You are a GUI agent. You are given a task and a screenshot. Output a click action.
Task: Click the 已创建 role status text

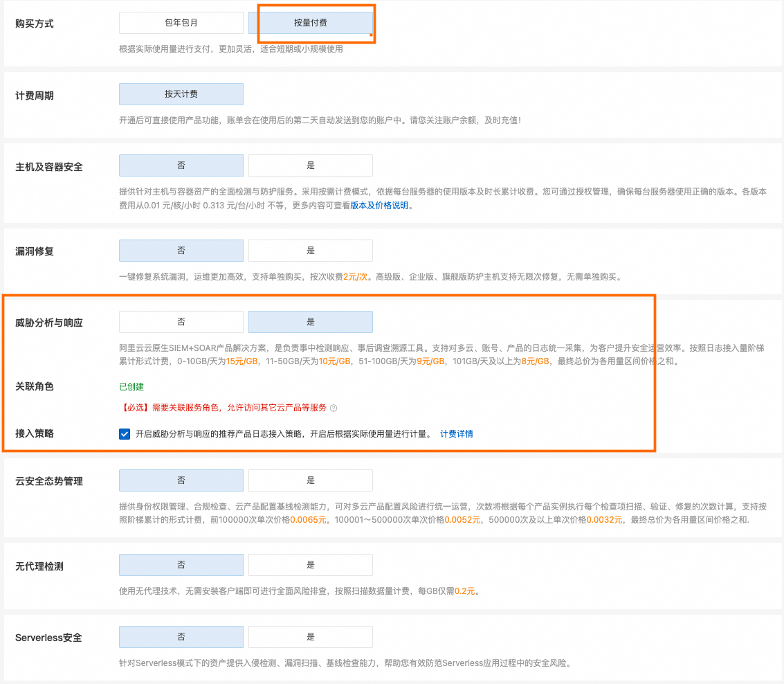[x=131, y=387]
